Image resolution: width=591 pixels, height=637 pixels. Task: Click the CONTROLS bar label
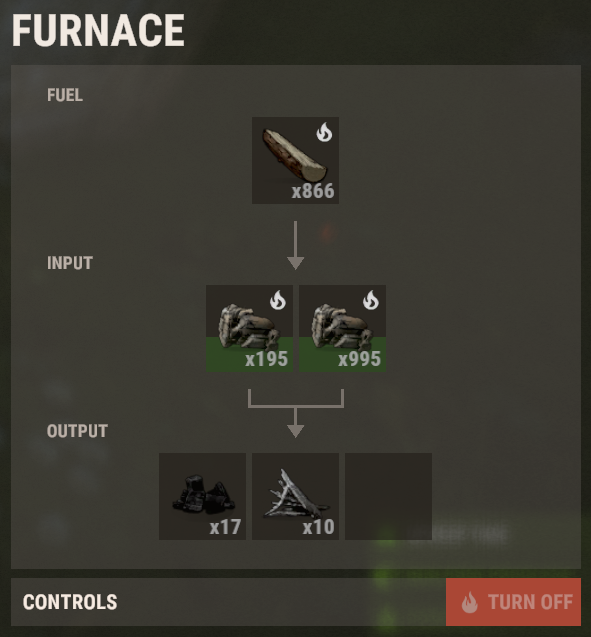pyautogui.click(x=70, y=602)
